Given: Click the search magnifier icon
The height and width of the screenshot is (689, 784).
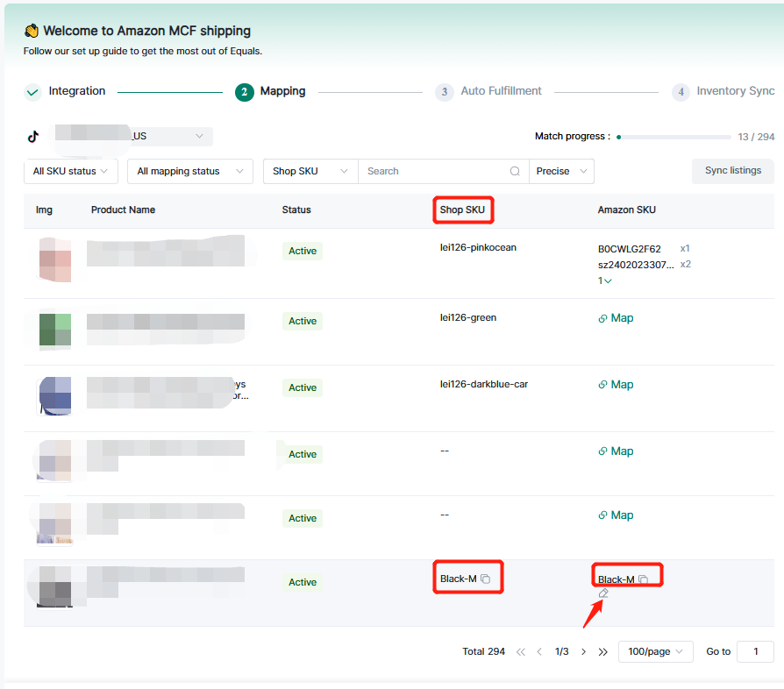Looking at the screenshot, I should (515, 171).
